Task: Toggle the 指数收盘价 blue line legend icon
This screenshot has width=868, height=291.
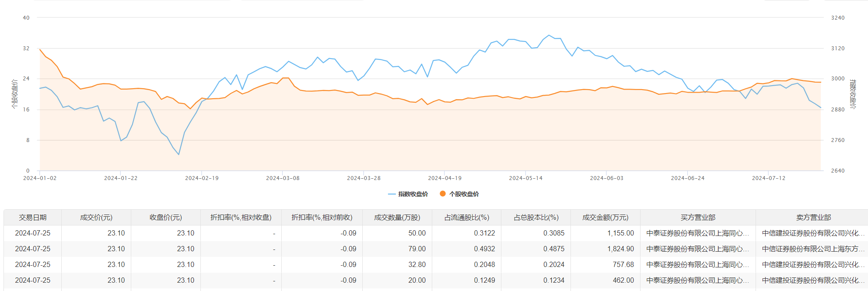Action: point(392,194)
